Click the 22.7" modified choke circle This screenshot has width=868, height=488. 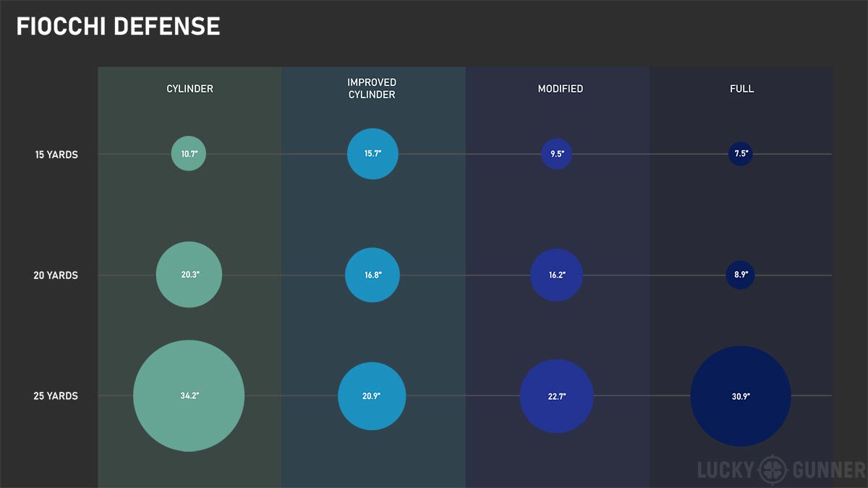(556, 396)
